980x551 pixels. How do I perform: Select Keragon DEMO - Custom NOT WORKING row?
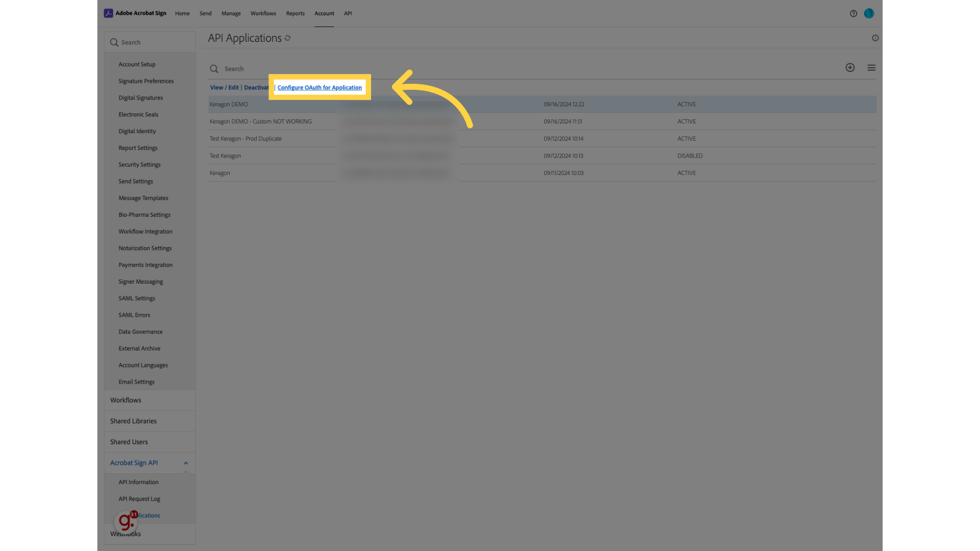tap(542, 121)
